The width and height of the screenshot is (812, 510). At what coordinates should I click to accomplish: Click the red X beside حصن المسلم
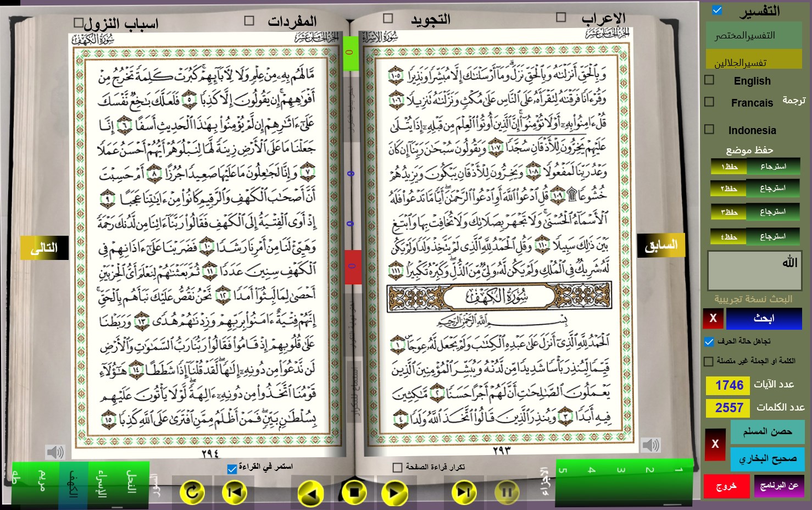[x=715, y=444]
